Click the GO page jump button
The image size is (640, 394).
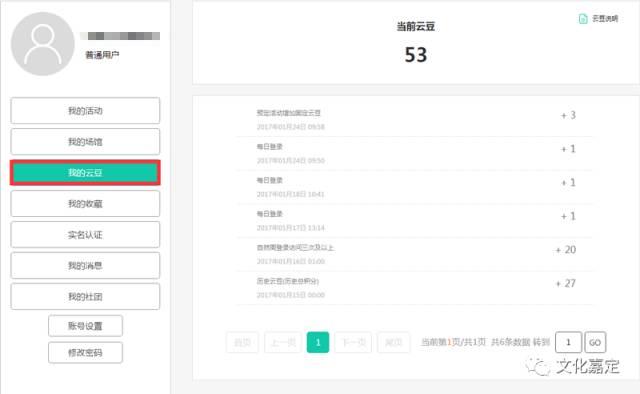coord(595,342)
